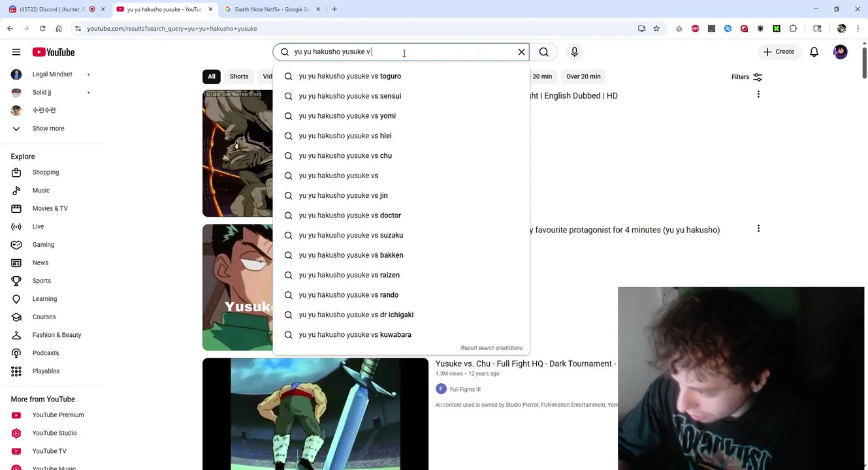The height and width of the screenshot is (470, 868).
Task: Open Yusuke vs. Chu video thumbnail
Action: pyautogui.click(x=315, y=414)
